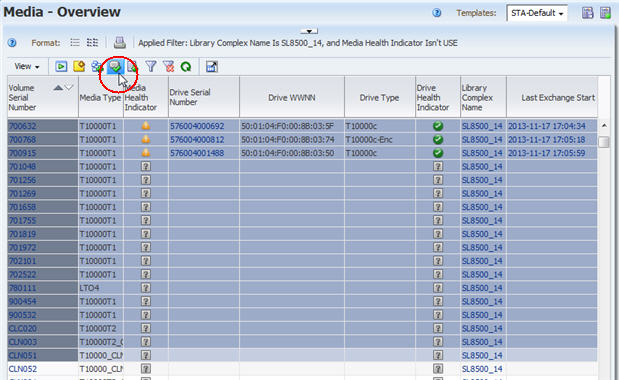Click the Reset Filter icon with red X
This screenshot has width=619, height=380.
[169, 66]
